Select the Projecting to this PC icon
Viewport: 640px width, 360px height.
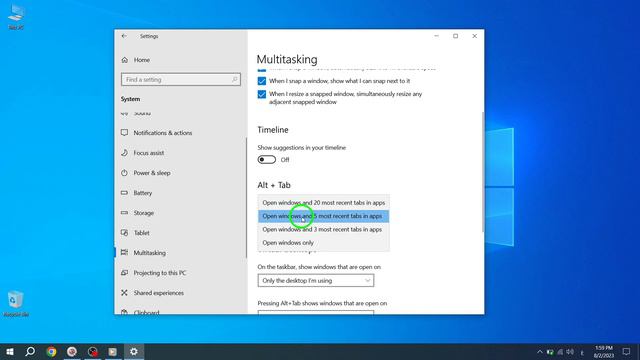[124, 273]
